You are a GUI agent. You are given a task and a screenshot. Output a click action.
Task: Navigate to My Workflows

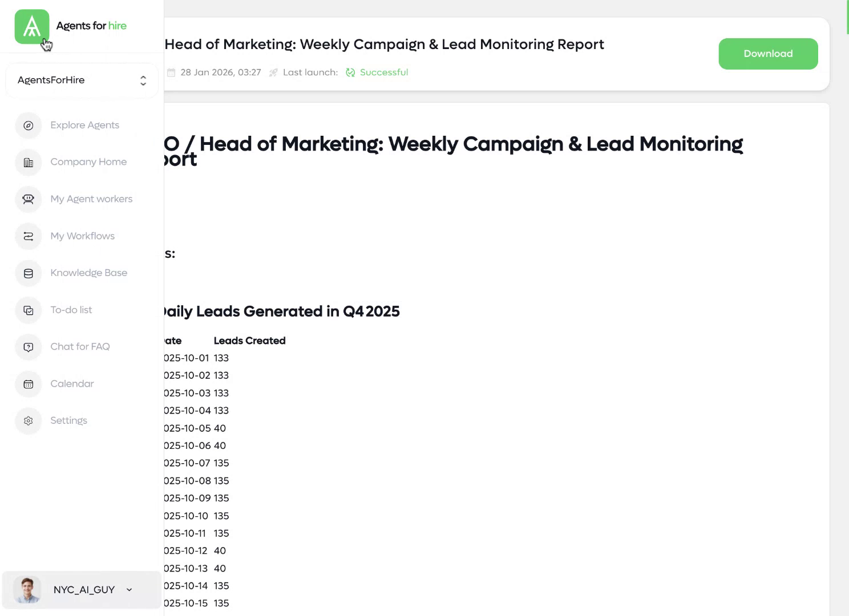point(82,236)
